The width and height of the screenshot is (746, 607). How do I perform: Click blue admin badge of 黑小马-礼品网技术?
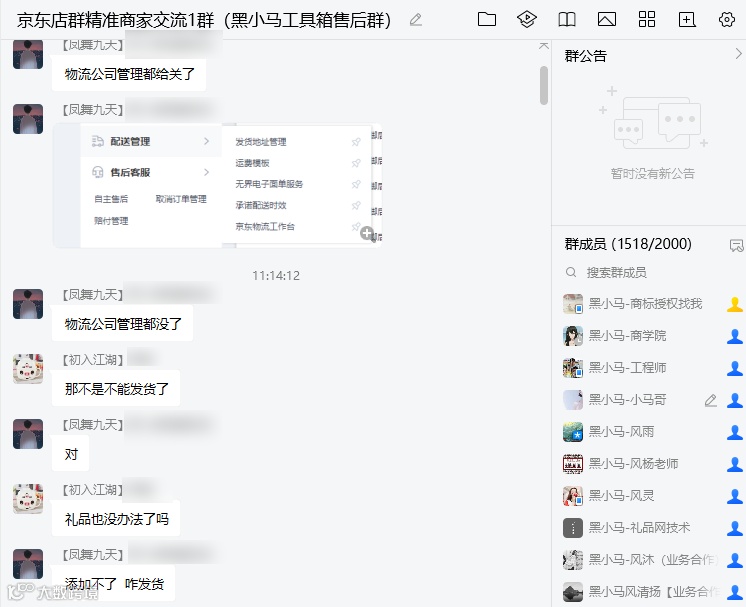[x=735, y=528]
